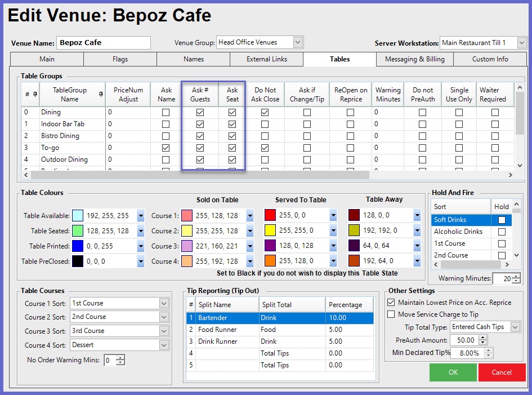This screenshot has width=532, height=395.
Task: Enable Single Use Only for Outdoor Dining
Action: (459, 159)
